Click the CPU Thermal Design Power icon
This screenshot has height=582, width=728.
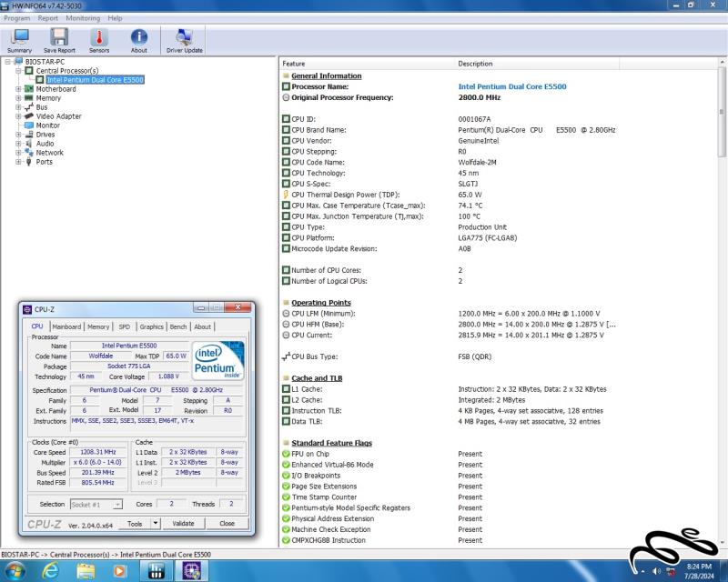click(286, 195)
